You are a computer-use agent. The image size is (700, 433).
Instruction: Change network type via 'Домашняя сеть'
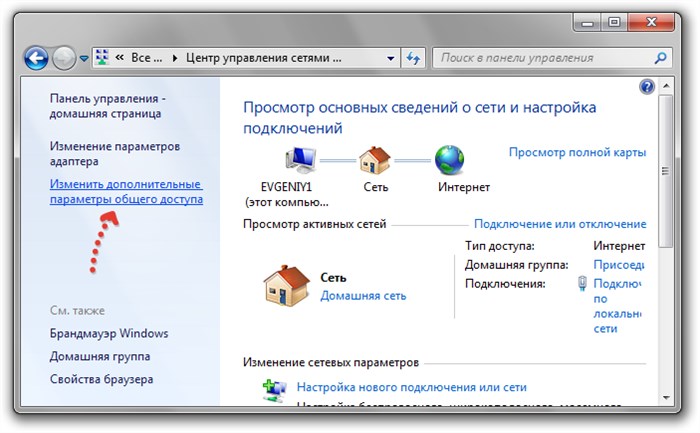(x=363, y=296)
